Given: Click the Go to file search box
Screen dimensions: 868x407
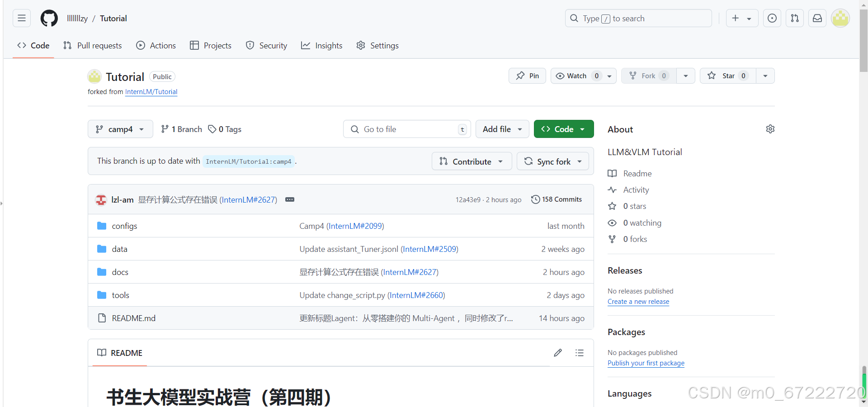Looking at the screenshot, I should click(406, 129).
